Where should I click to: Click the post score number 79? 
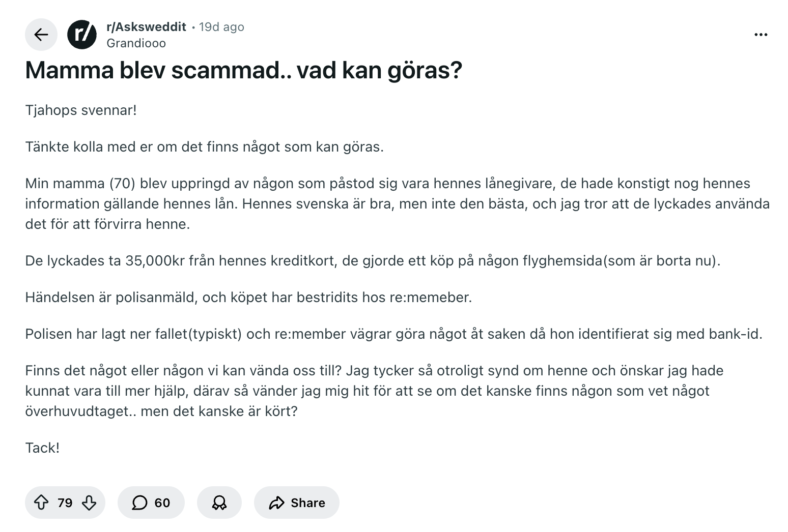click(x=65, y=503)
